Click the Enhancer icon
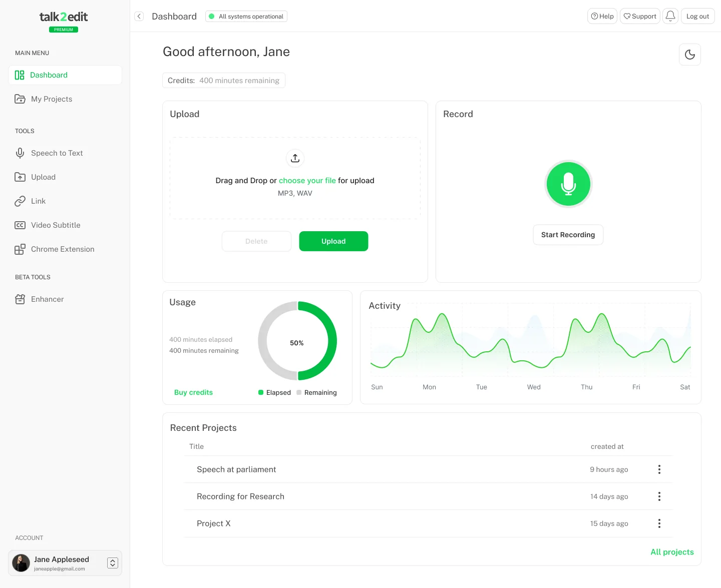The height and width of the screenshot is (588, 721). [x=20, y=299]
